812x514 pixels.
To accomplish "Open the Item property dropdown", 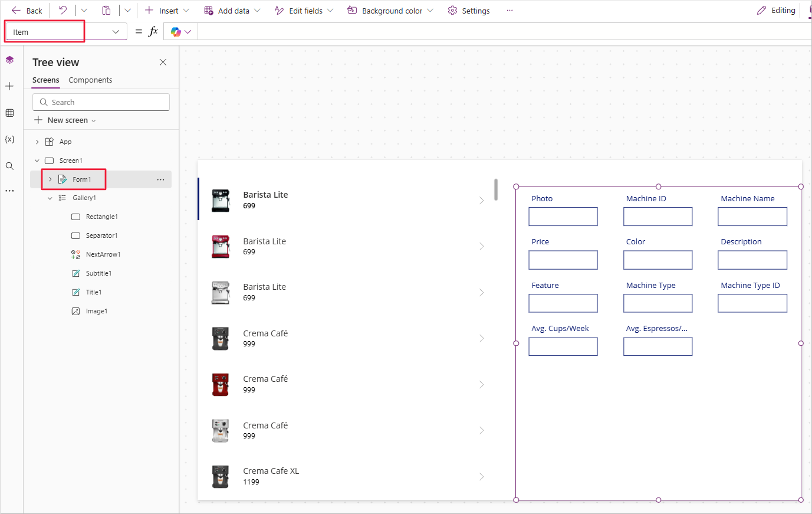I will click(x=116, y=31).
